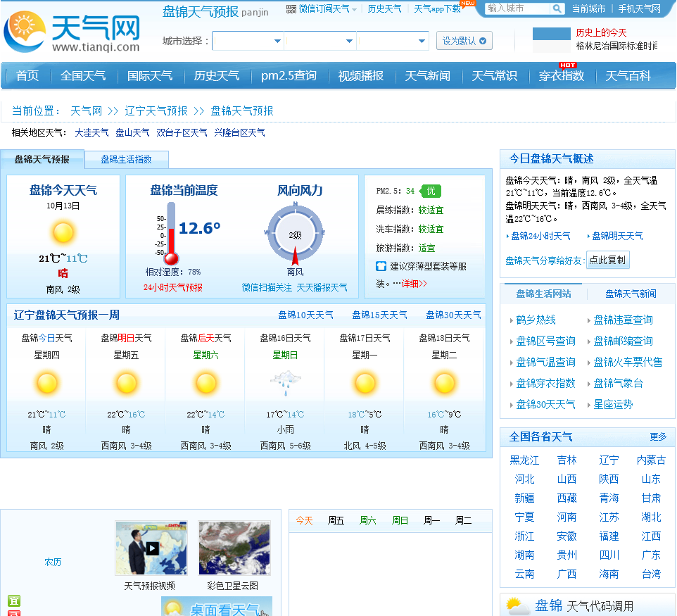Open the province dropdown in city selector
This screenshot has height=616, width=677.
pyautogui.click(x=248, y=41)
